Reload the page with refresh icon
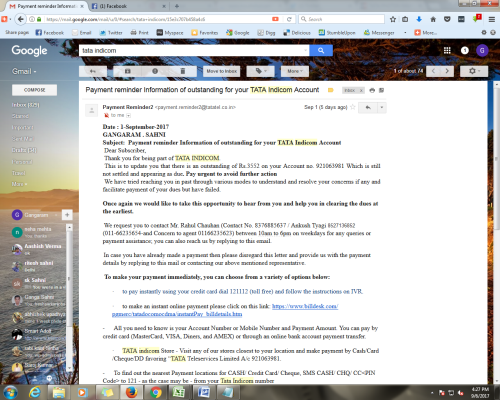This screenshot has height=400, width=500. coord(289,19)
